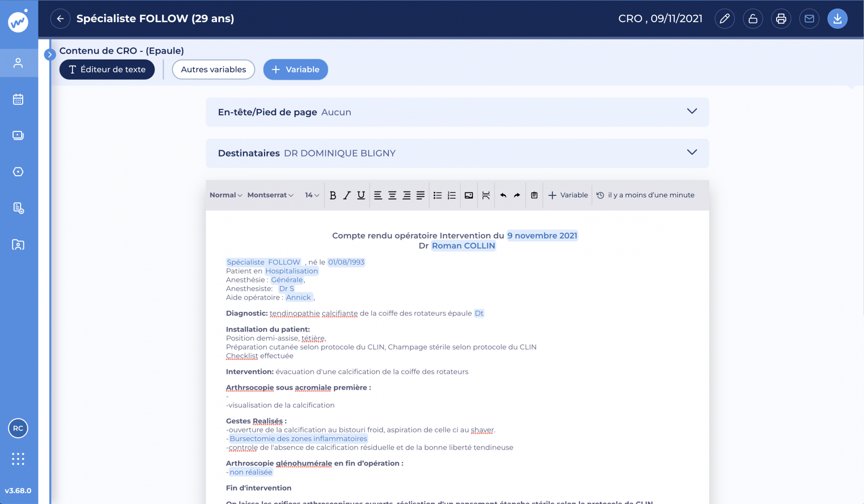The height and width of the screenshot is (504, 864).
Task: Open the Normal paragraph style dropdown
Action: pyautogui.click(x=226, y=195)
